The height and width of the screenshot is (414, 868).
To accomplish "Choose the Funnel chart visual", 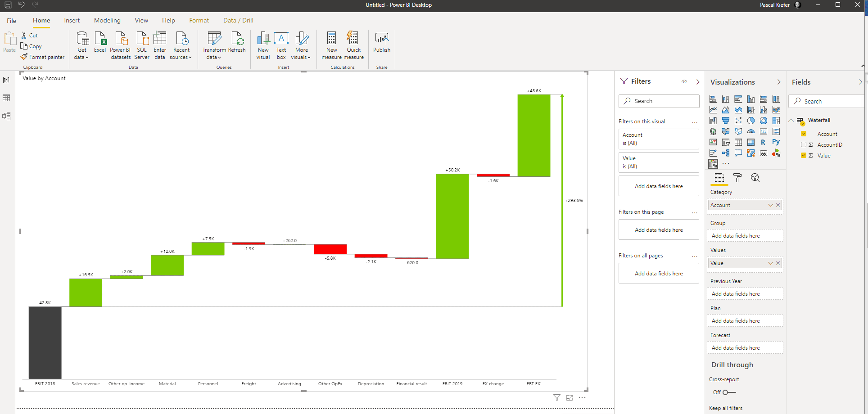I will point(726,120).
